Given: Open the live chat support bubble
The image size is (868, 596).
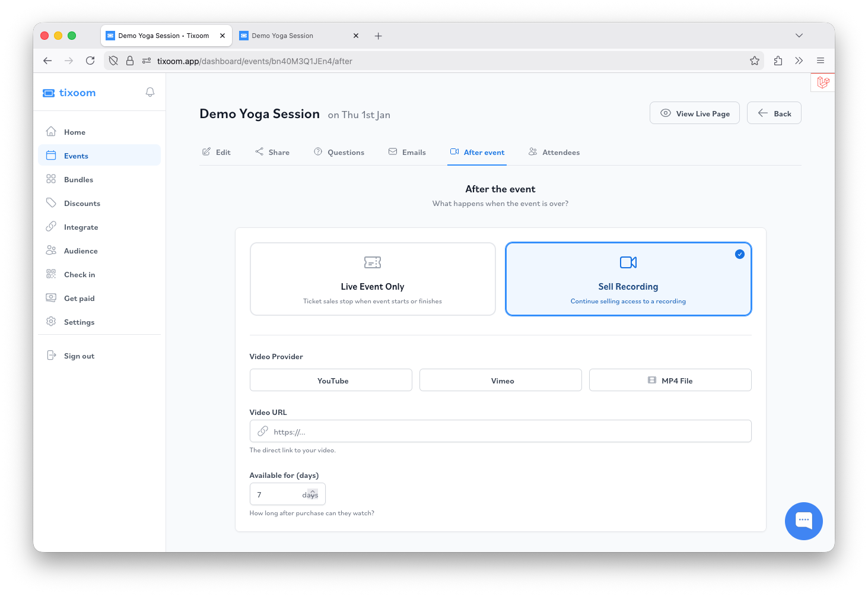Looking at the screenshot, I should pyautogui.click(x=803, y=521).
